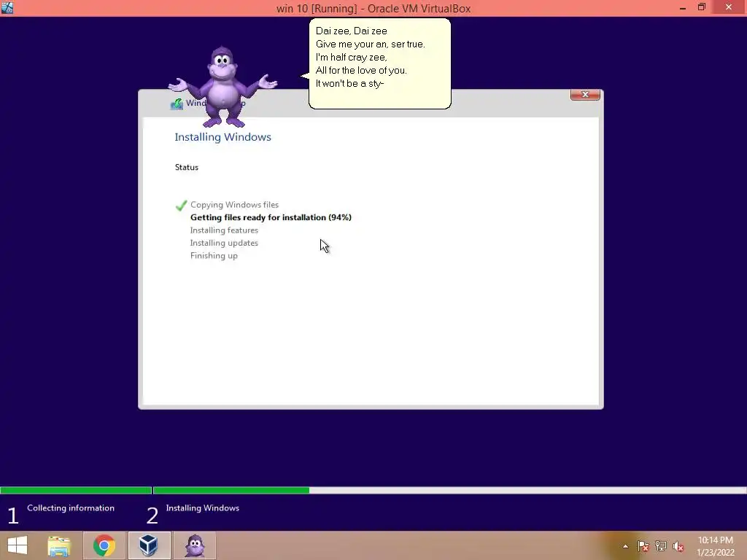Click the 'Installing Windows' heading
The image size is (747, 560).
tap(222, 137)
